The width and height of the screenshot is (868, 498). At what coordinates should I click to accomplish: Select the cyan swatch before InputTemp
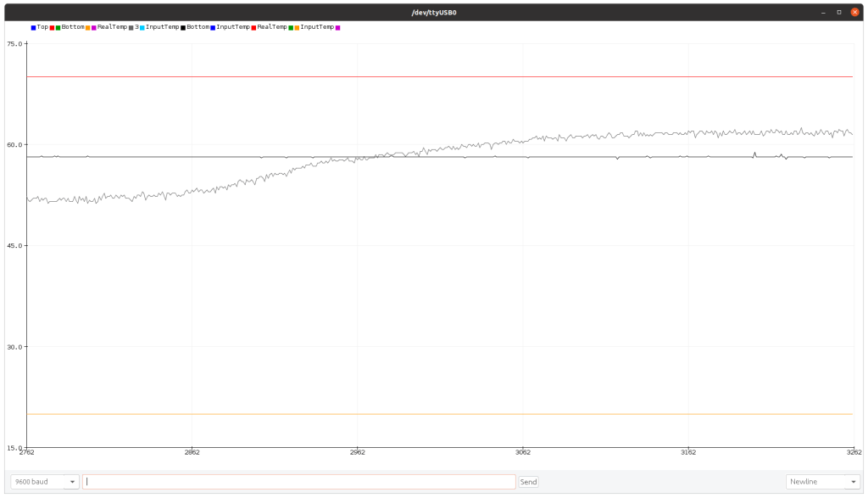click(142, 27)
